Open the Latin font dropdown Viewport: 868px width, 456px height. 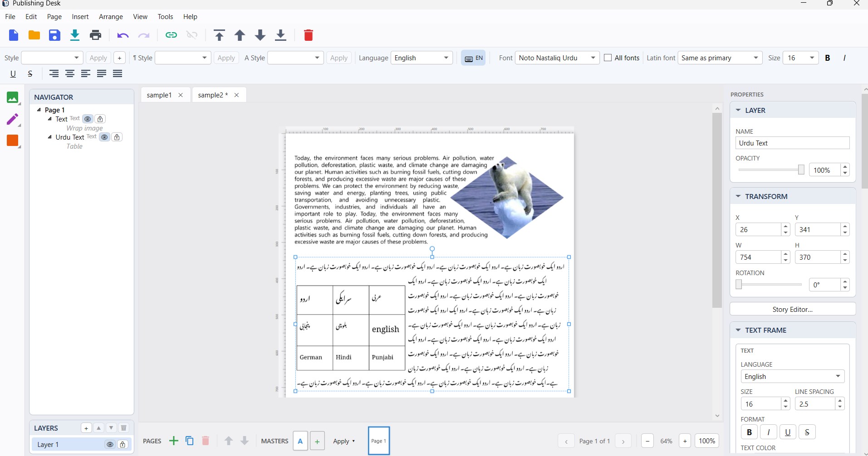tap(720, 58)
